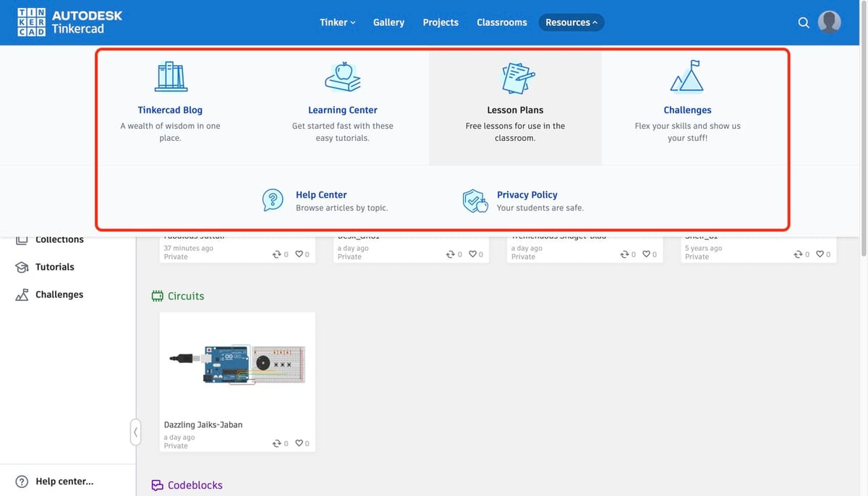
Task: Click the Lesson Plans paper and pencil icon
Action: coord(518,77)
